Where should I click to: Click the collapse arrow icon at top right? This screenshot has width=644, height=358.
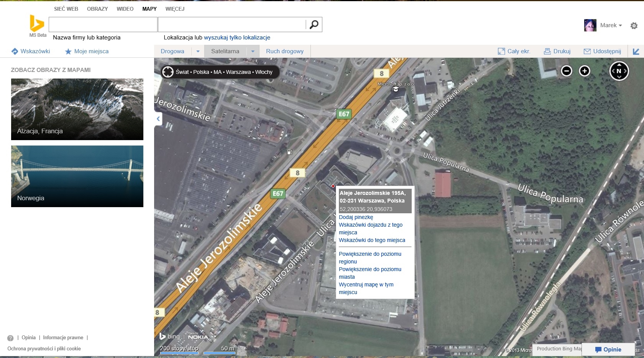[636, 51]
